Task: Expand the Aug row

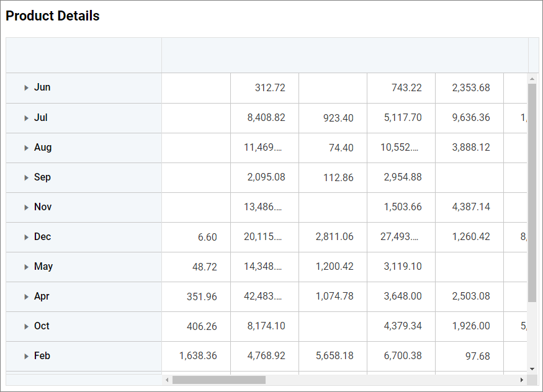Action: click(26, 148)
